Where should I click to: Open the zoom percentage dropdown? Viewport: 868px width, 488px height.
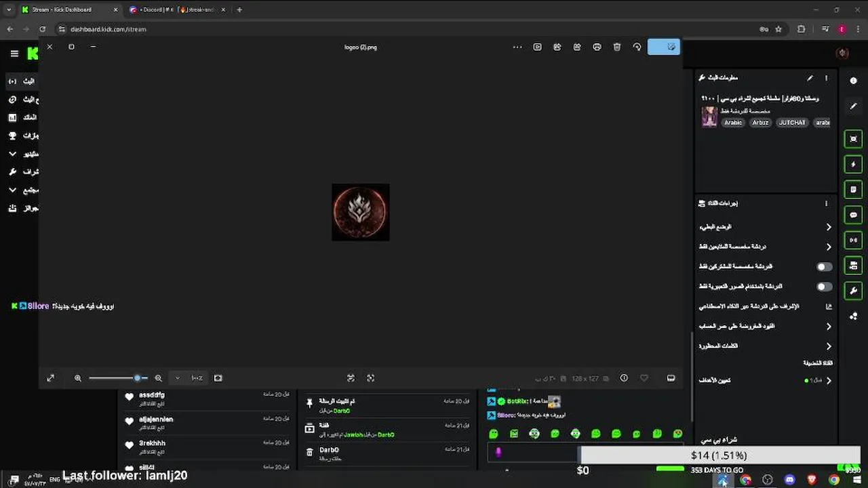click(189, 378)
